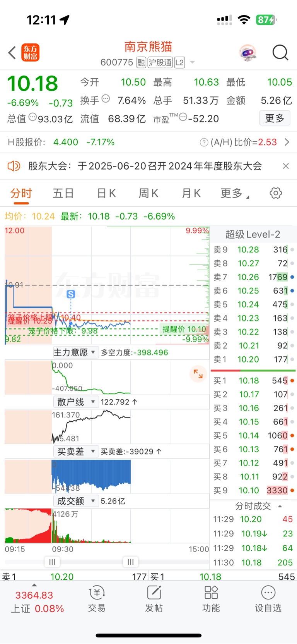Viewport: 297px width, 644px height.
Task: Open 上证 index 3364.83 quote
Action: [38, 602]
